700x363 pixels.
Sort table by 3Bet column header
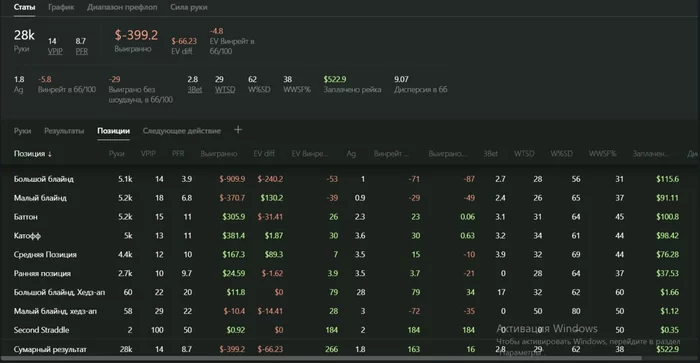pyautogui.click(x=491, y=154)
